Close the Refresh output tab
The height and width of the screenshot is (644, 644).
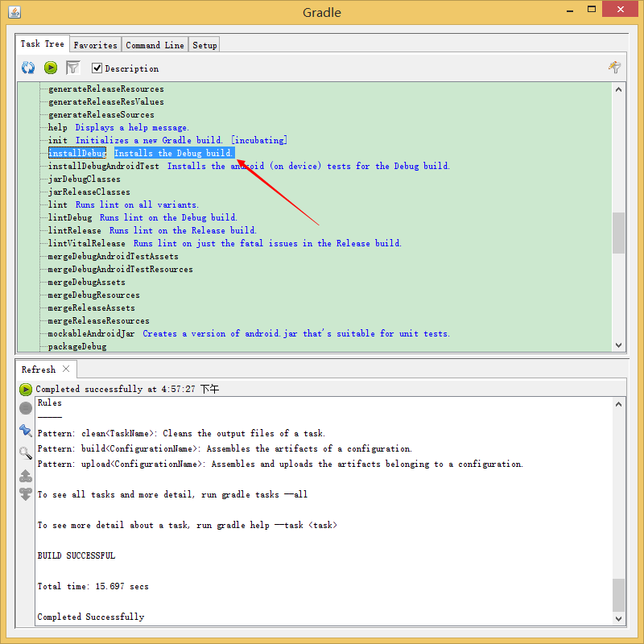pos(66,369)
